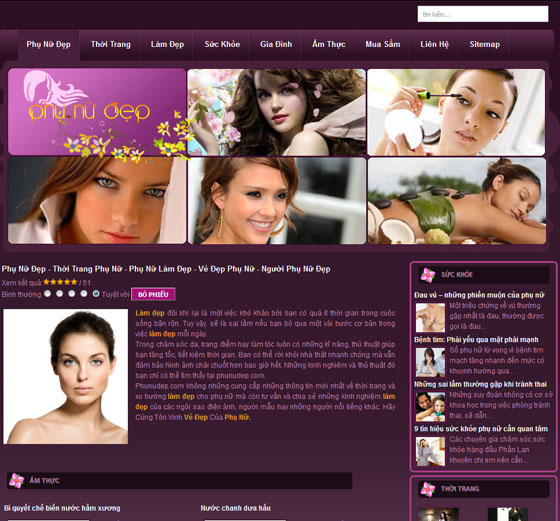Click the Phụ Nữ Đẹp logo banner
Screen dimensions: 560x521
point(97,112)
